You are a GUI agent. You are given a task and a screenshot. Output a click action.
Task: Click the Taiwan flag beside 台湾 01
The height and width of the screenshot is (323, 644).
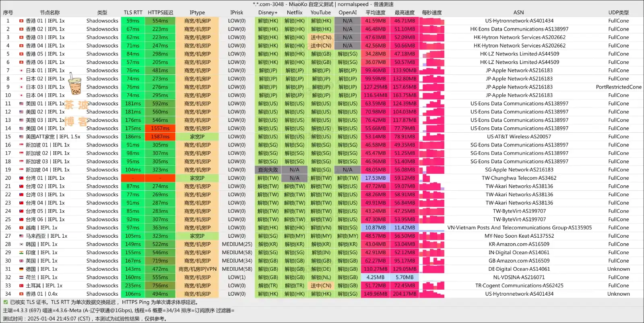coord(21,178)
